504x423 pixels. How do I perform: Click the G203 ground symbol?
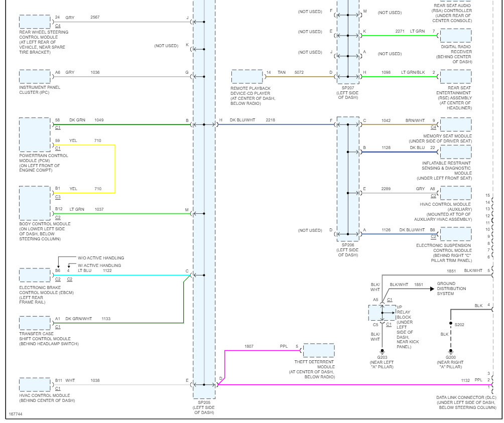[382, 351]
